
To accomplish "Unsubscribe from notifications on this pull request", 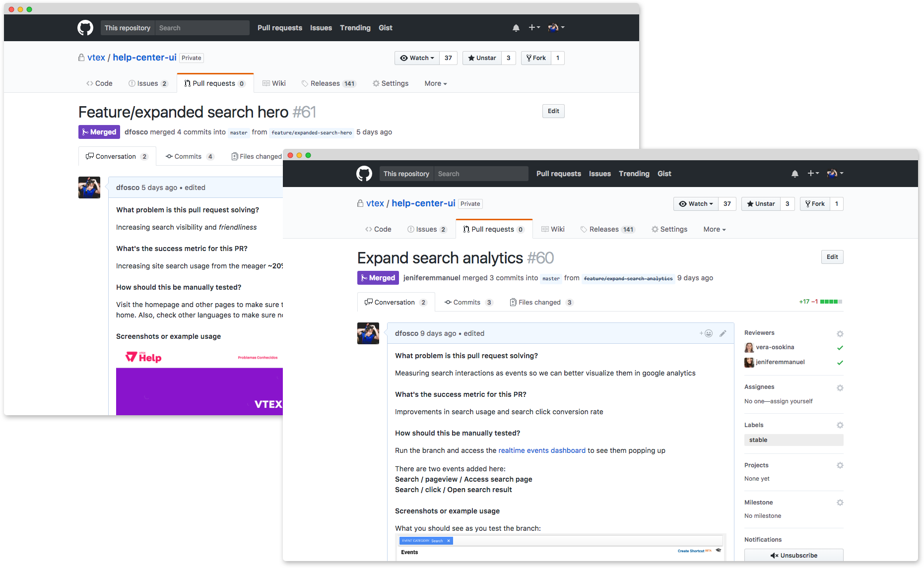I will pyautogui.click(x=793, y=555).
